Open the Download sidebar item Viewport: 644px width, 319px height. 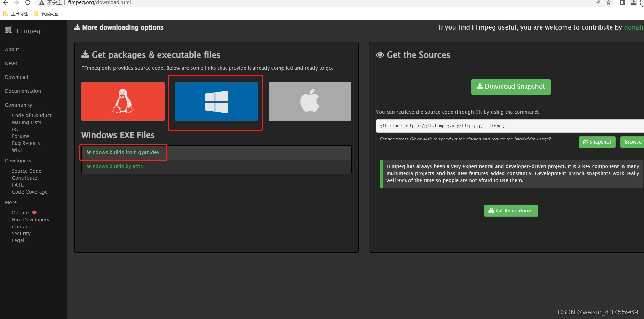click(x=17, y=77)
